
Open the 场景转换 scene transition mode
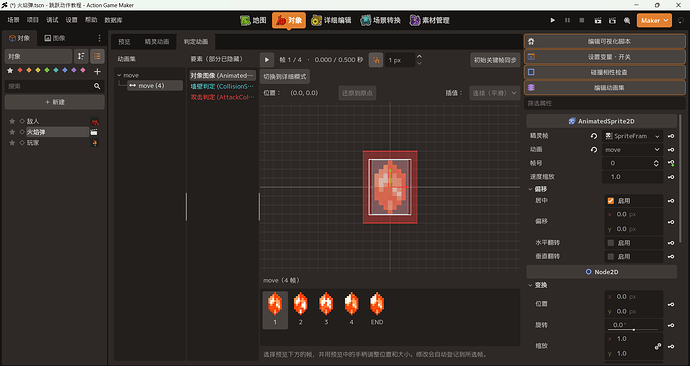[x=381, y=20]
